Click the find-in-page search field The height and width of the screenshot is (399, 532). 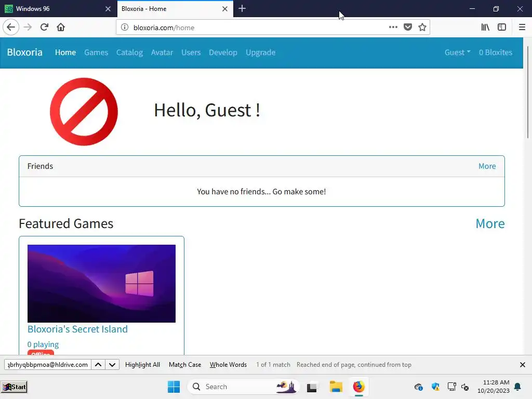coord(48,364)
